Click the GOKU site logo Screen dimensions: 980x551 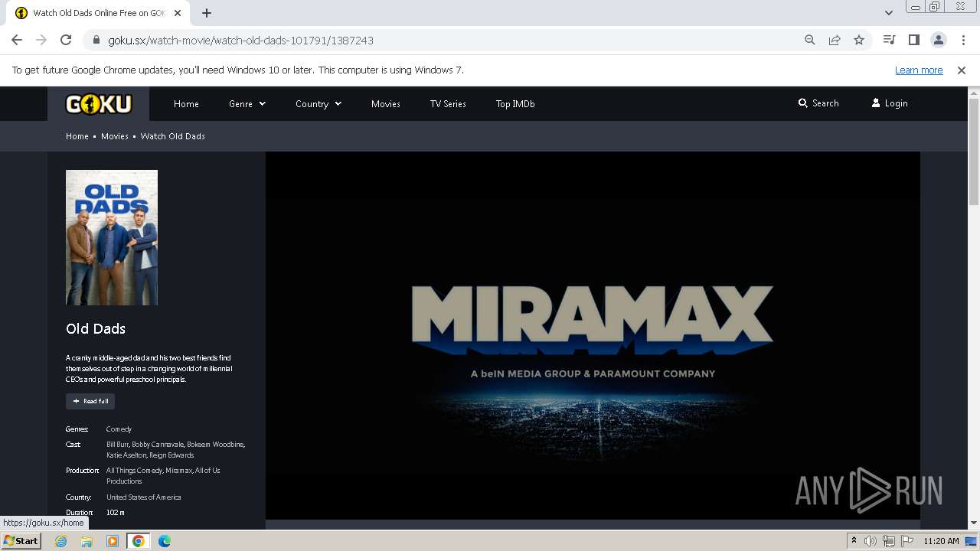tap(98, 104)
